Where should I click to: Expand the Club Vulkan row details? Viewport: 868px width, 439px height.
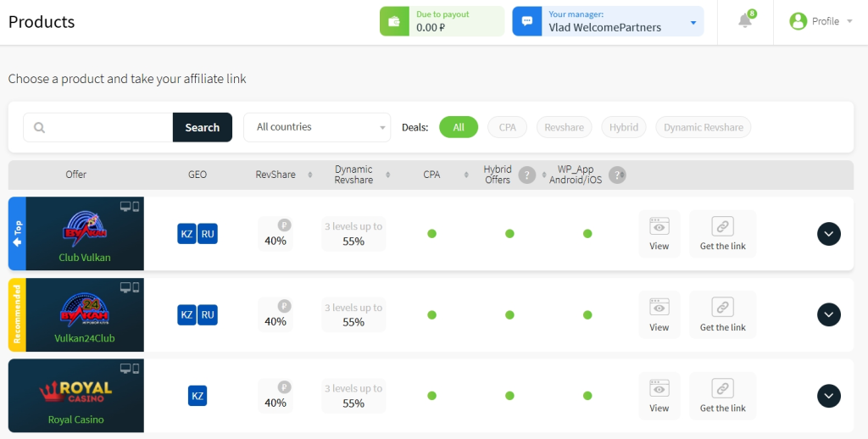coord(829,234)
